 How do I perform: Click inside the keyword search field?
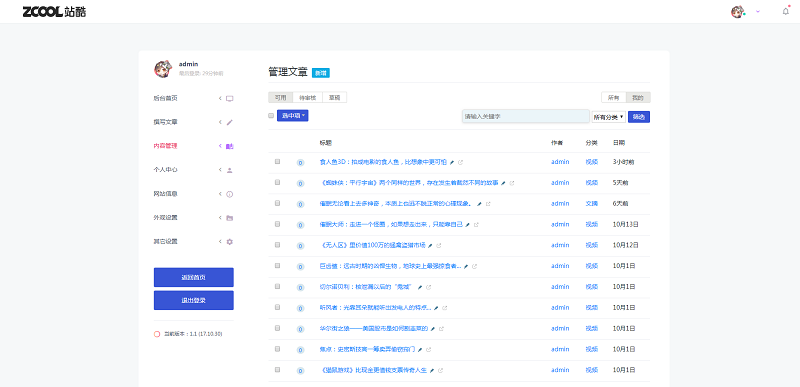coord(526,116)
